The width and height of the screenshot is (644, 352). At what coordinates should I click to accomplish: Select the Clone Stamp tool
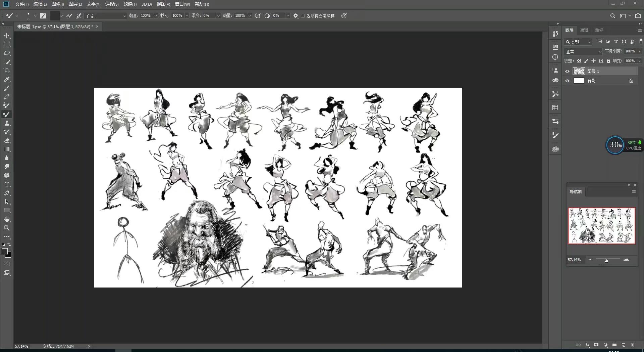[x=7, y=123]
